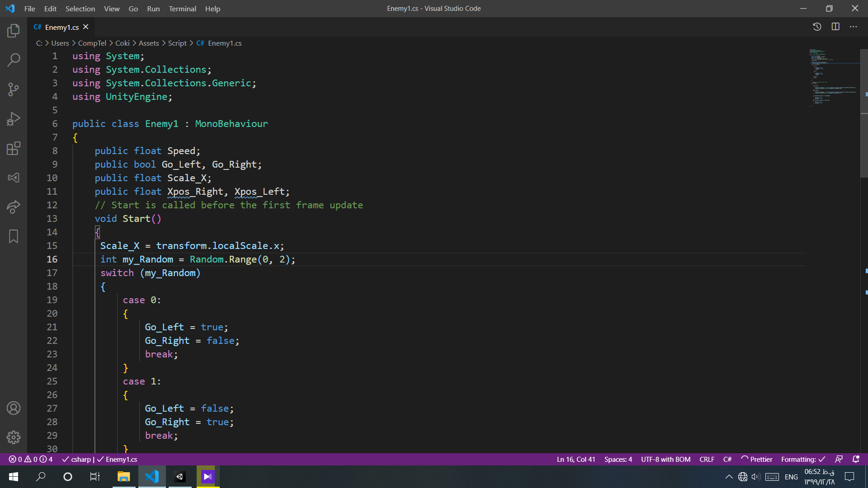Toggle the Formatting status bar item
868x488 pixels.
(803, 459)
